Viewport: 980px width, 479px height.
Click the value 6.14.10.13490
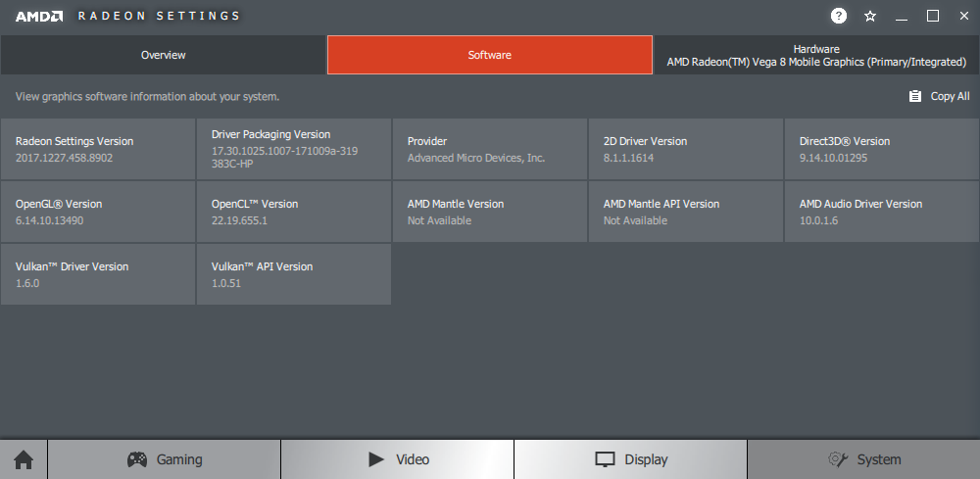click(x=49, y=220)
